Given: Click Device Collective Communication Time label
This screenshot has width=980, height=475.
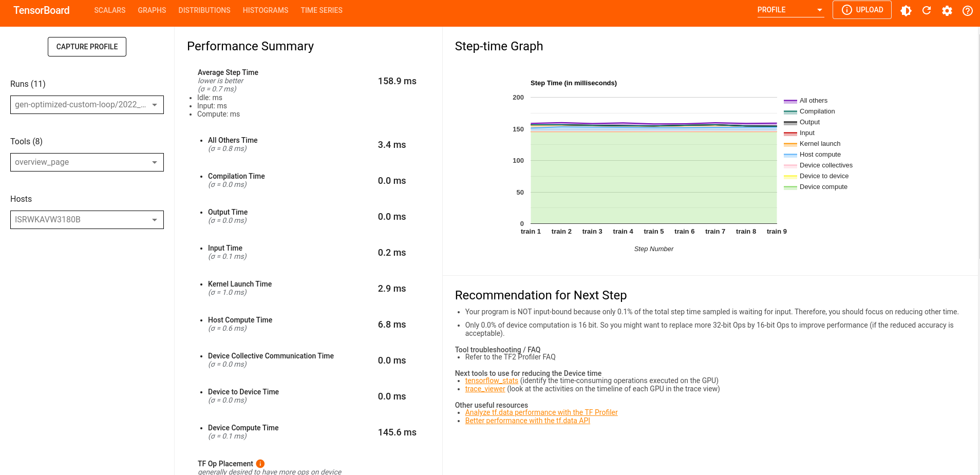Looking at the screenshot, I should [x=271, y=356].
